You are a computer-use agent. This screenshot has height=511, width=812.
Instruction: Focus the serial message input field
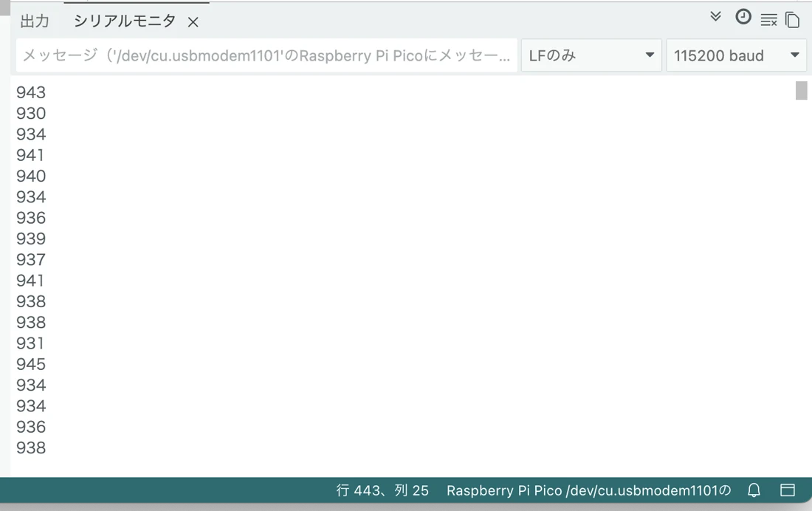pyautogui.click(x=266, y=55)
